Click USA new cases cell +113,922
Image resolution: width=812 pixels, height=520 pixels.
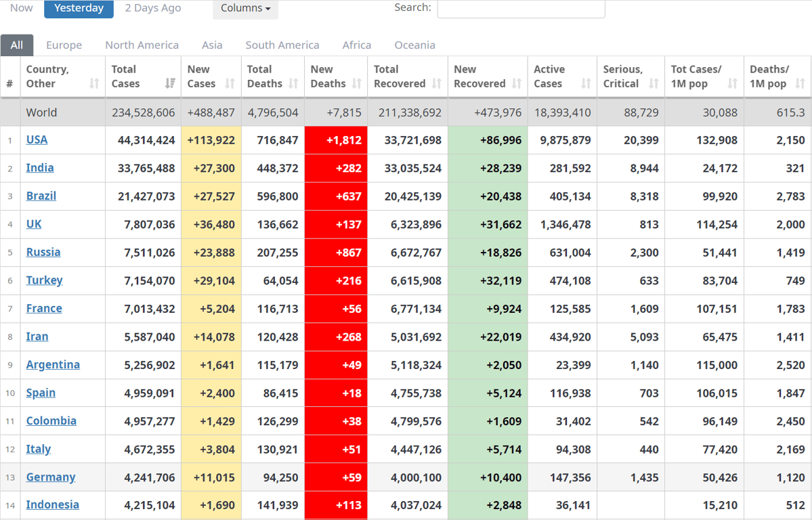tap(211, 140)
